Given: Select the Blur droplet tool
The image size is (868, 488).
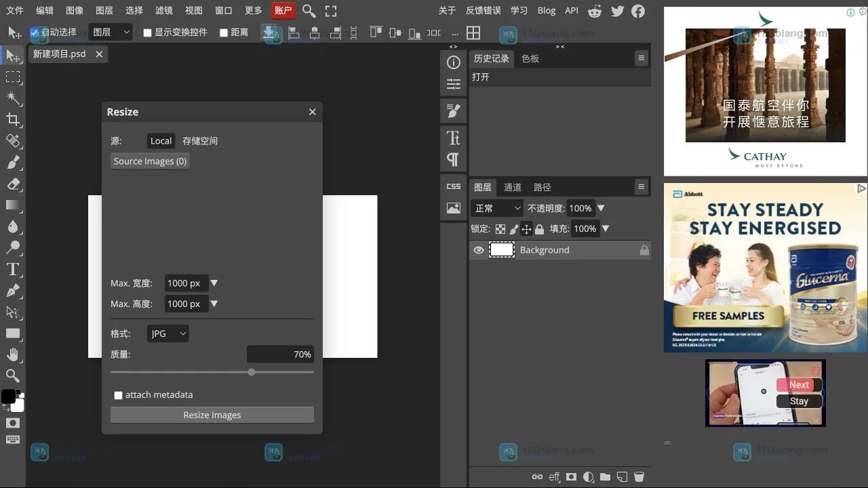Looking at the screenshot, I should pyautogui.click(x=13, y=226).
